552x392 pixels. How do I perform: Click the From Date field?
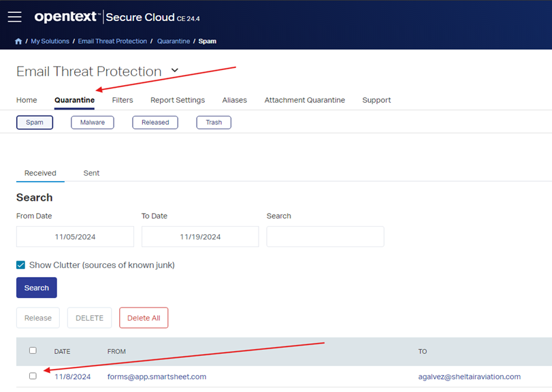[x=75, y=236]
